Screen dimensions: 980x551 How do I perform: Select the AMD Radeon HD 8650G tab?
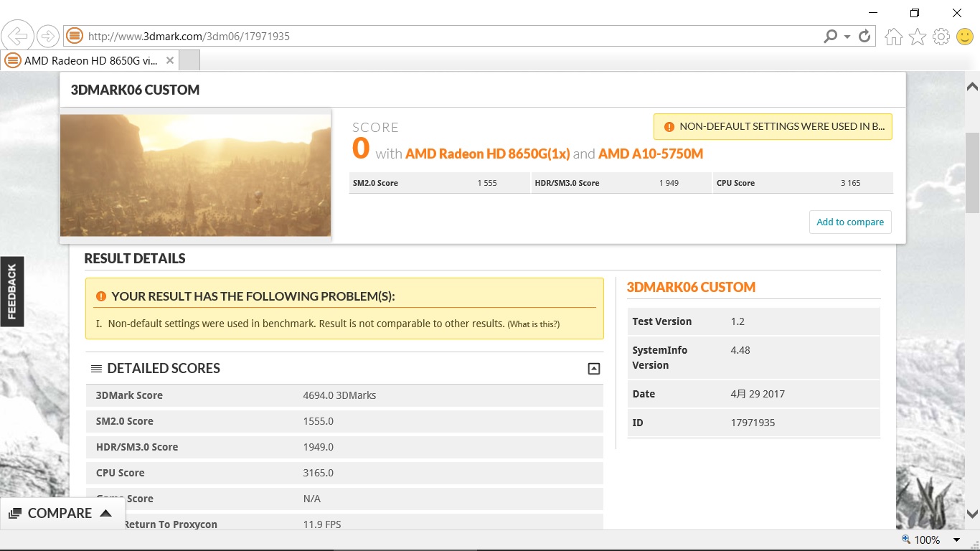coord(90,61)
